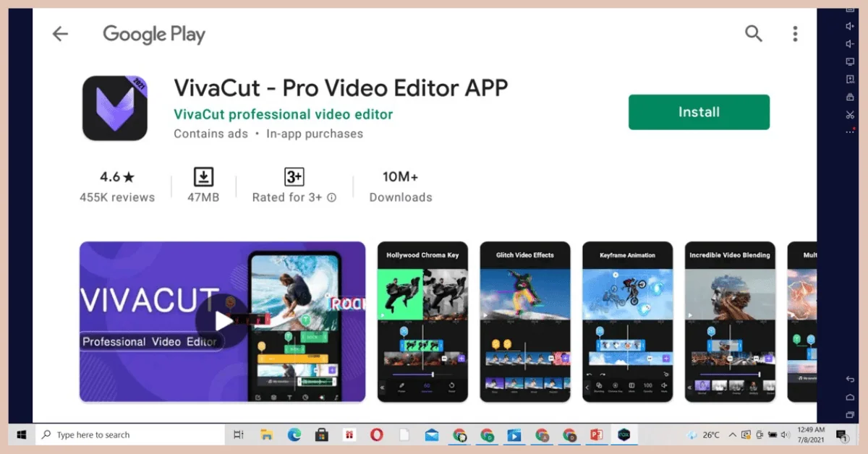
Task: Open the VivaCut professional video editor link
Action: [284, 114]
